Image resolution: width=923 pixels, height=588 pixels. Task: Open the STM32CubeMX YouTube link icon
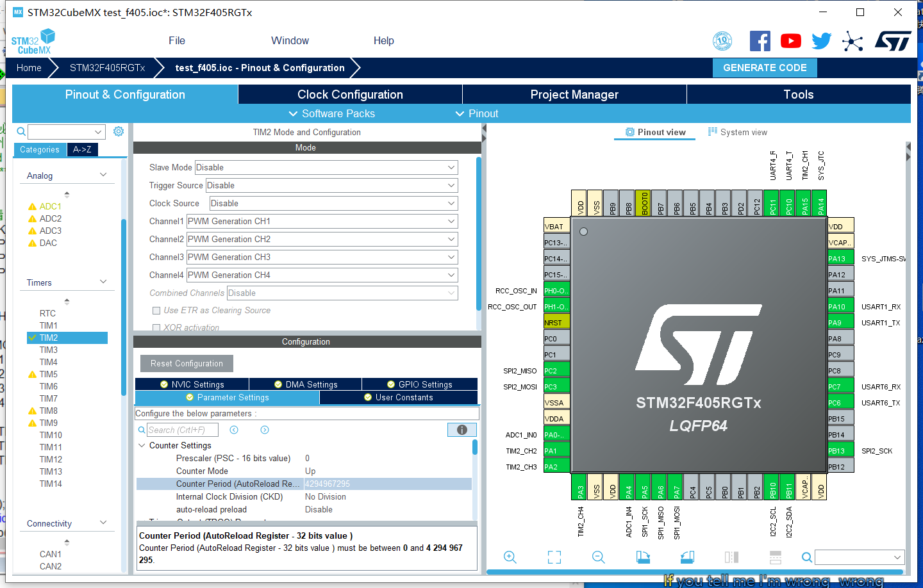coord(790,40)
